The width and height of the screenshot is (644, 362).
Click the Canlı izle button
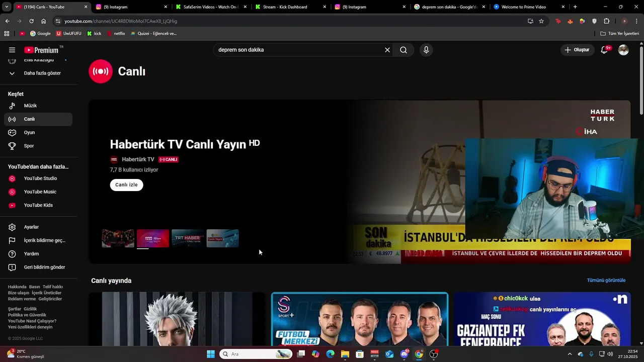tap(126, 185)
